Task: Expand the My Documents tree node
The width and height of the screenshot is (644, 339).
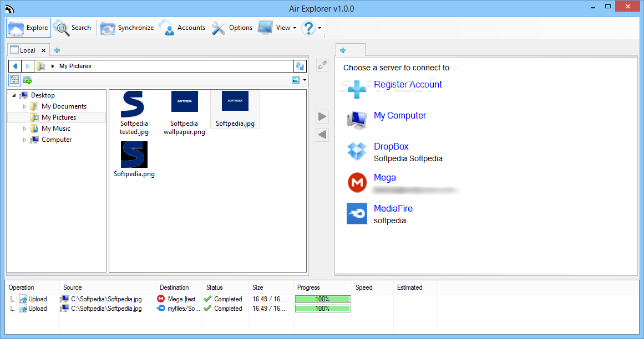Action: (24, 106)
